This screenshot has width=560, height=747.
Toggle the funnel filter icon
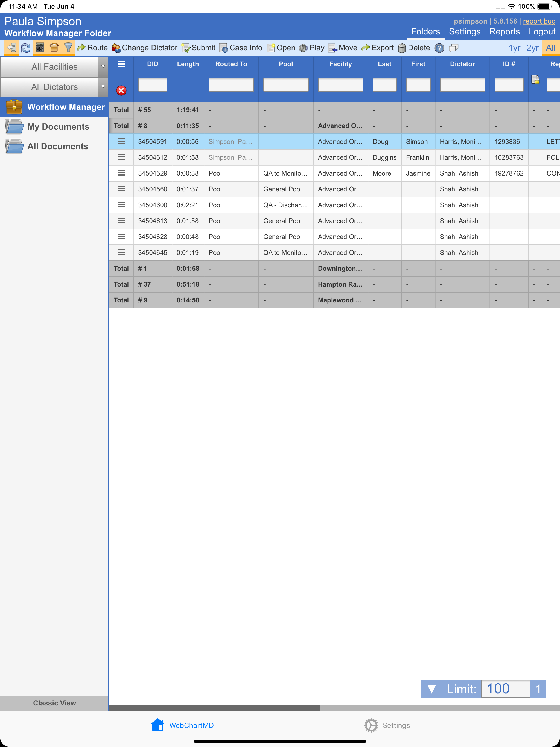pyautogui.click(x=68, y=48)
